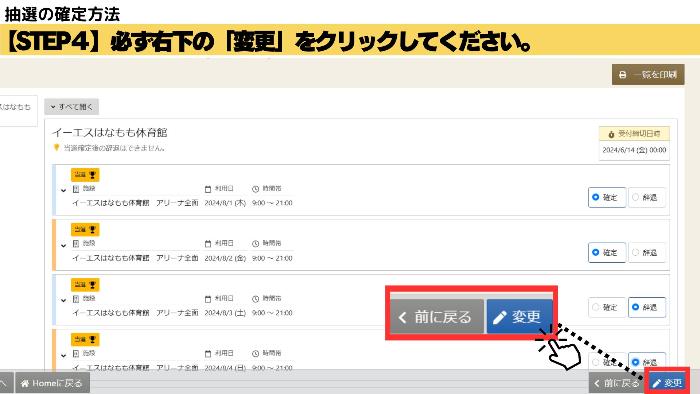
Task: Expand the 2024/8/1 (木) reservation row chevron
Action: pyautogui.click(x=63, y=191)
